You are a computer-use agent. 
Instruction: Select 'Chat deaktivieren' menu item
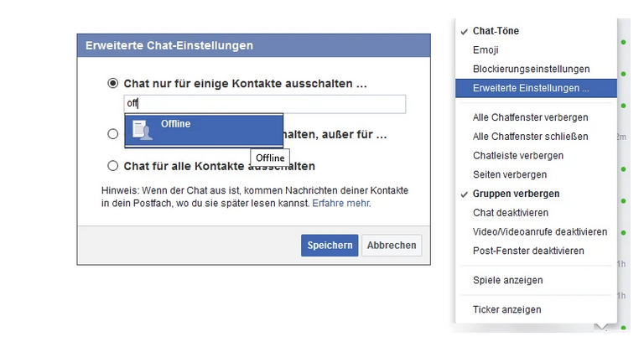pos(536,213)
